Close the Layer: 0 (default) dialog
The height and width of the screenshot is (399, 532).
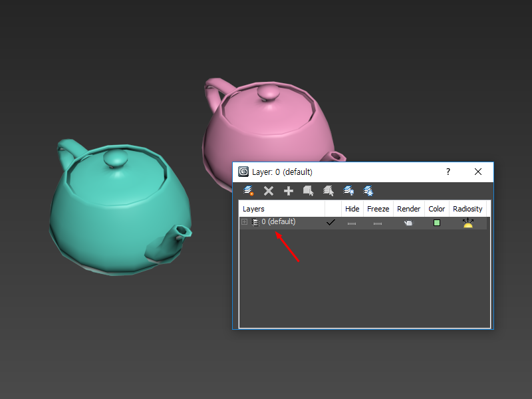click(478, 172)
